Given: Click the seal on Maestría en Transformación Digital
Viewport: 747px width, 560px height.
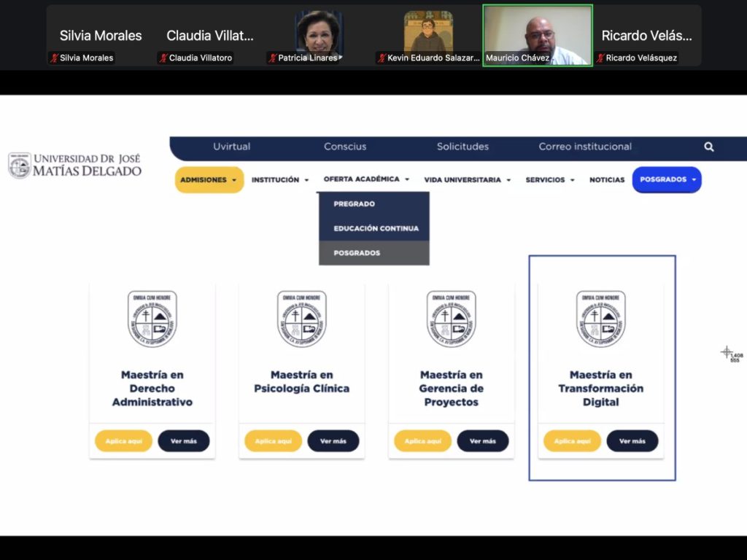Looking at the screenshot, I should click(x=600, y=318).
